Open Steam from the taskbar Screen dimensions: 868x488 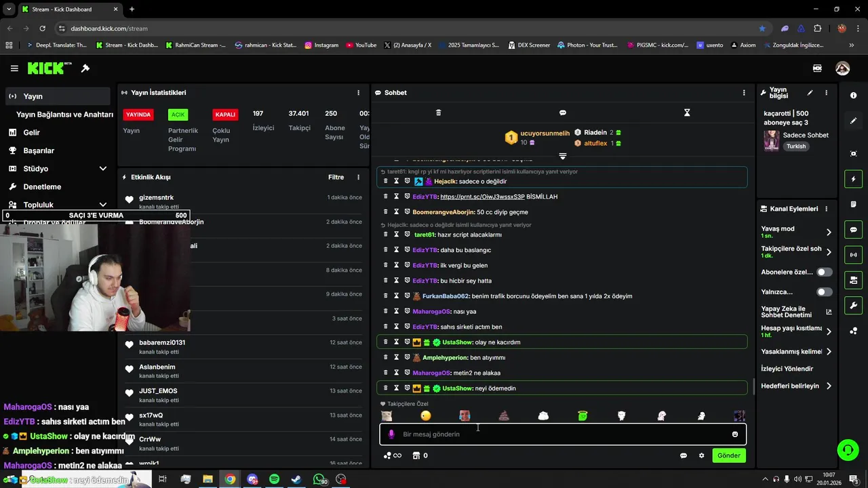pos(296,479)
